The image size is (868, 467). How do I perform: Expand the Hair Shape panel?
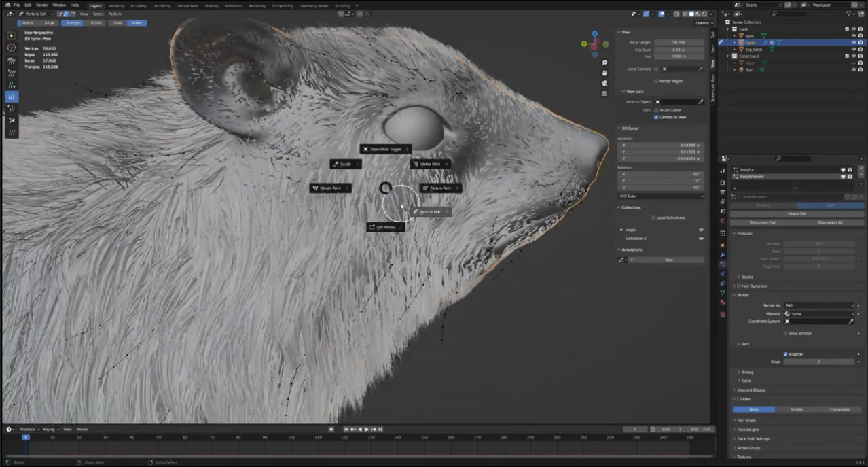tap(746, 421)
